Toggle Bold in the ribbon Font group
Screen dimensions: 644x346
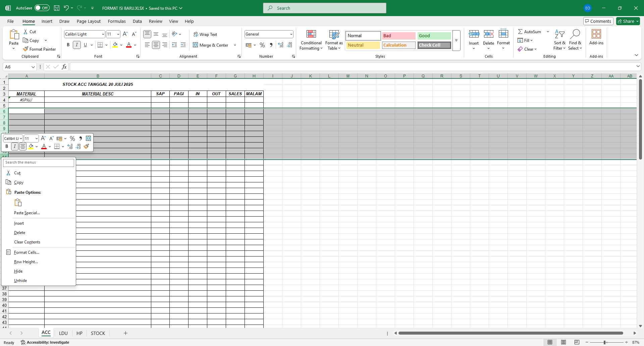click(x=68, y=45)
